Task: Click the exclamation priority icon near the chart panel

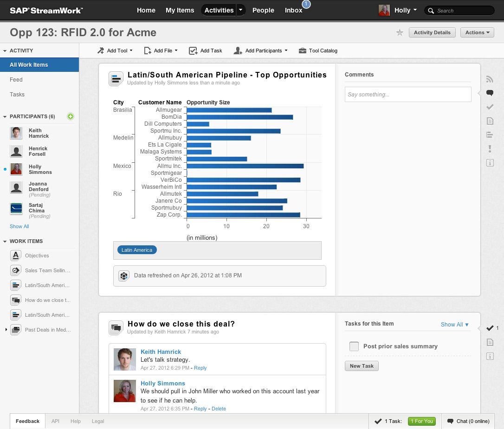Action: (490, 148)
